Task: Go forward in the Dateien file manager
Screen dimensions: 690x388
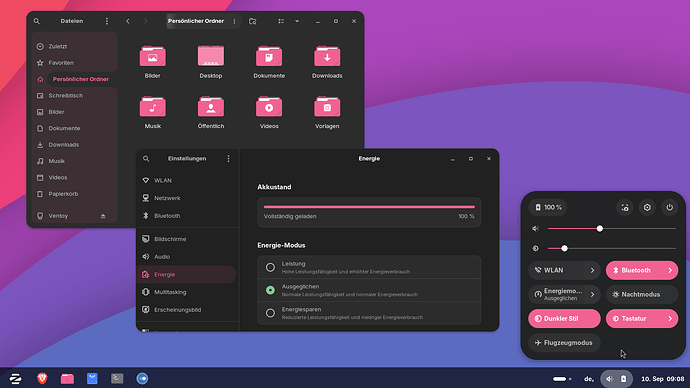Action: (x=146, y=21)
